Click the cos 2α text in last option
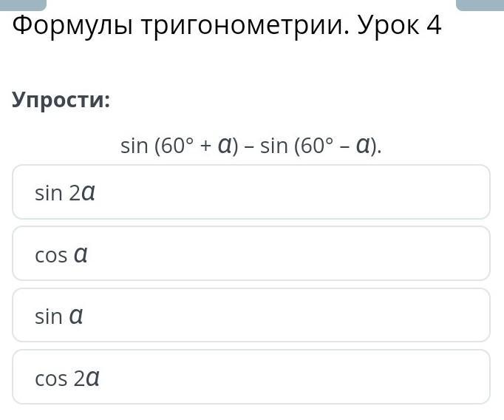The image size is (504, 420). 67,378
